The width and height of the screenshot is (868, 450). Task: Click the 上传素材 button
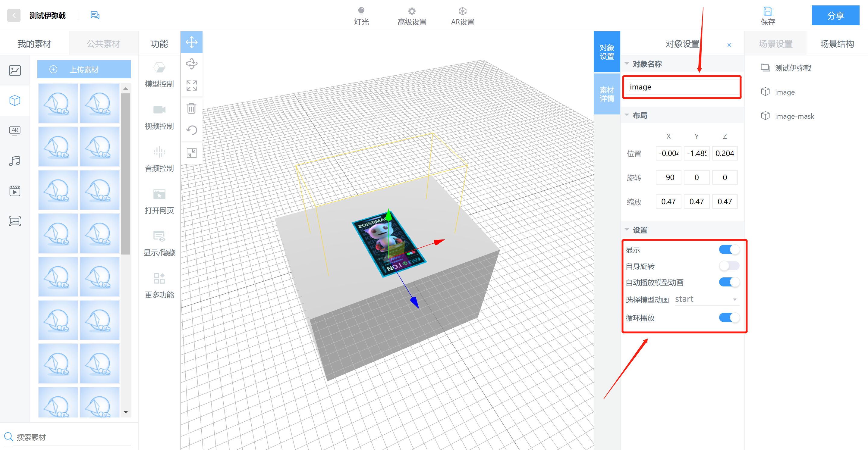(x=84, y=69)
